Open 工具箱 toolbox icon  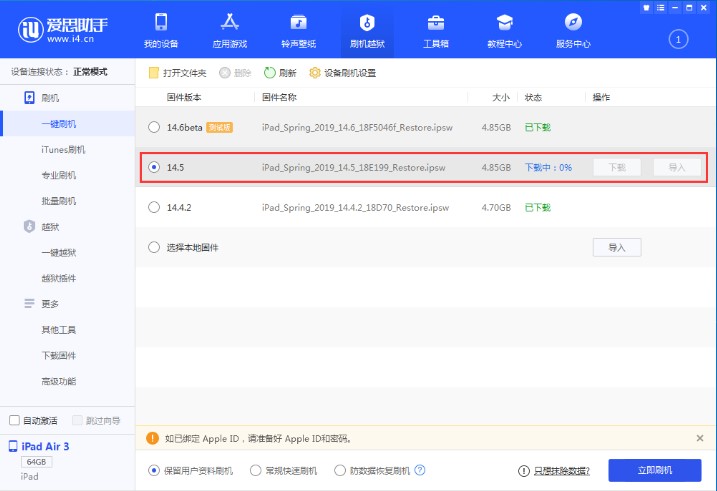pos(436,23)
